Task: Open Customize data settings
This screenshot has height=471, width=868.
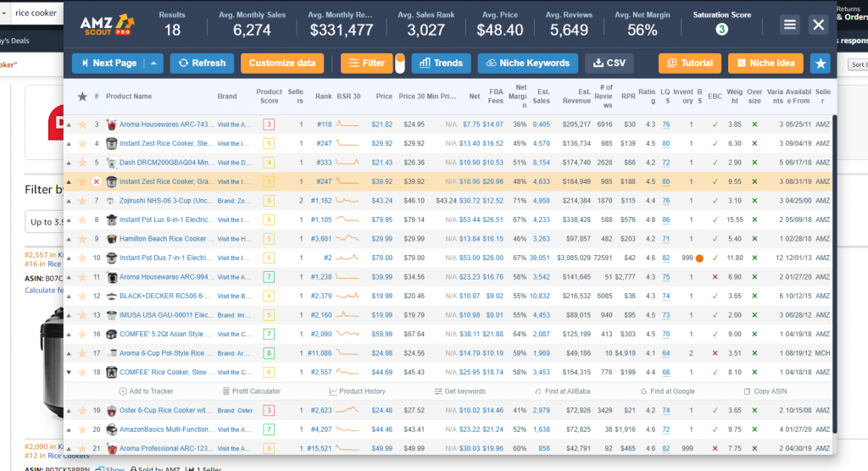Action: tap(282, 63)
